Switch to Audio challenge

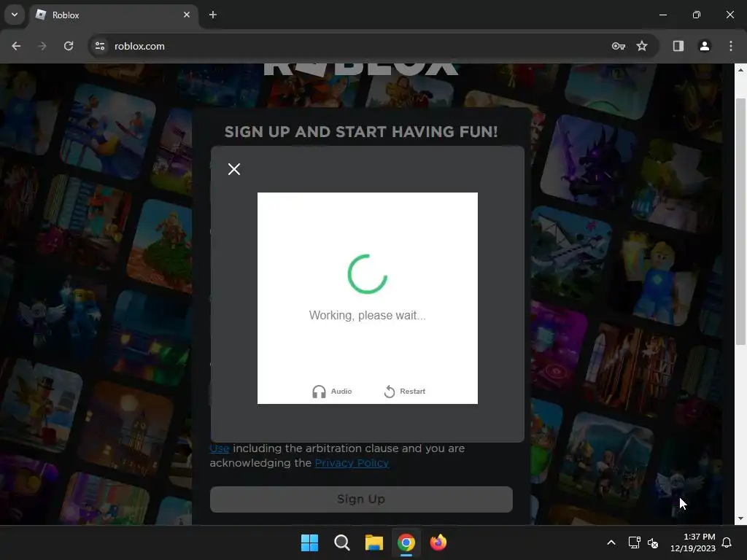tap(332, 392)
